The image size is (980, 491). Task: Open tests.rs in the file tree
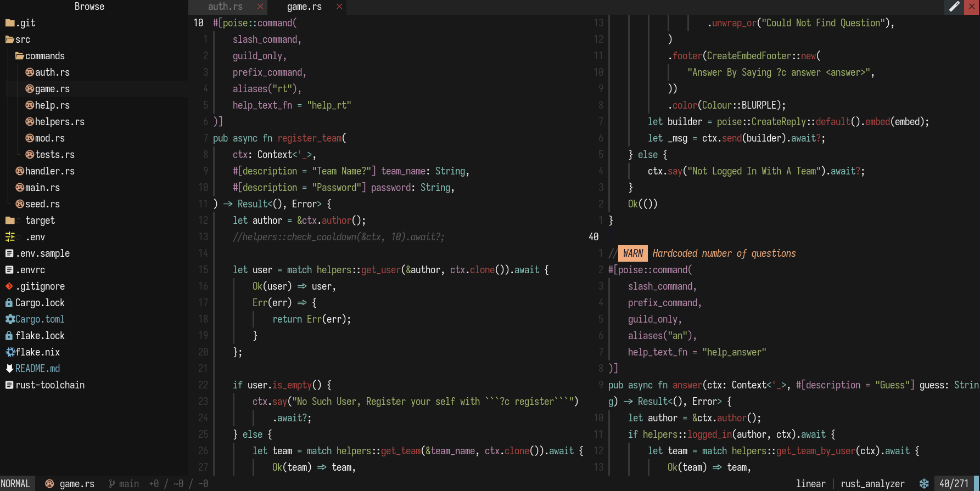pos(55,155)
